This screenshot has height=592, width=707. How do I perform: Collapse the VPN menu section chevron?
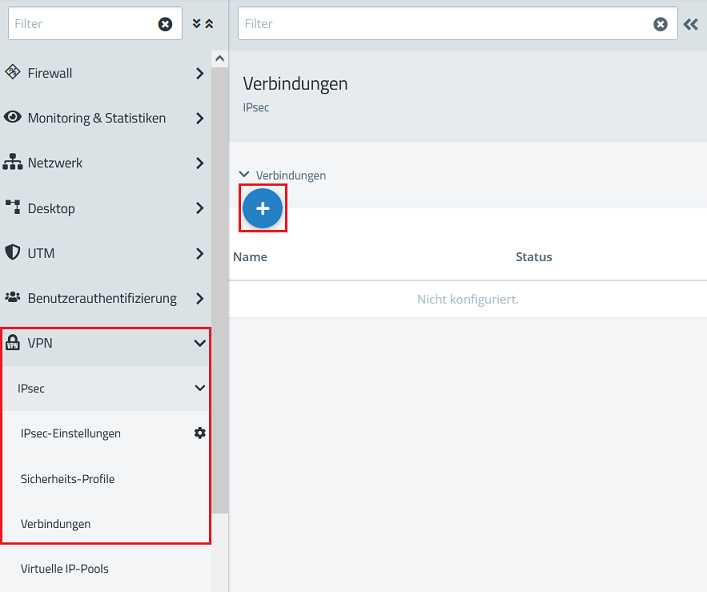click(200, 343)
